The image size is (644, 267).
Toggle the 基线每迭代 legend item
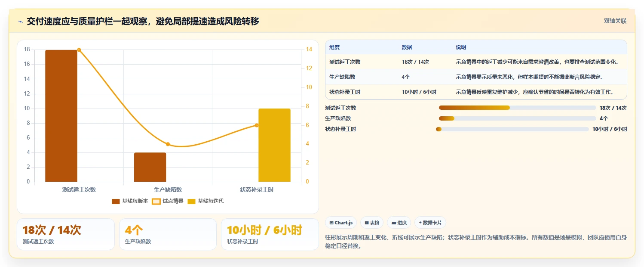click(205, 201)
